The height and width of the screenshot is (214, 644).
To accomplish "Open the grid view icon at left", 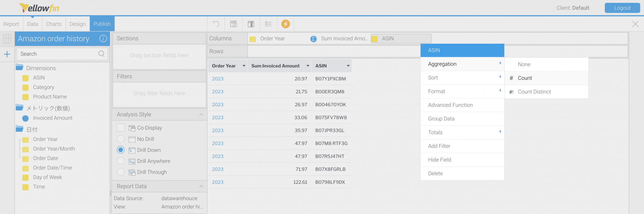I will (x=7, y=39).
